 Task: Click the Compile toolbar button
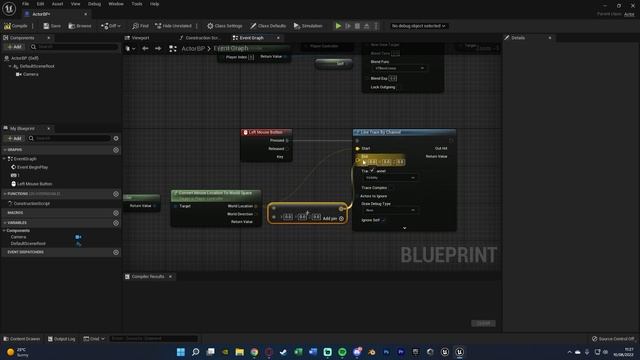pyautogui.click(x=16, y=26)
